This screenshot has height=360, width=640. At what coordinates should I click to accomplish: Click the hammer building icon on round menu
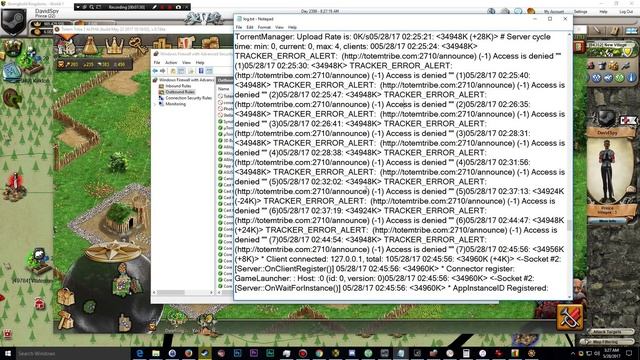(x=66, y=320)
